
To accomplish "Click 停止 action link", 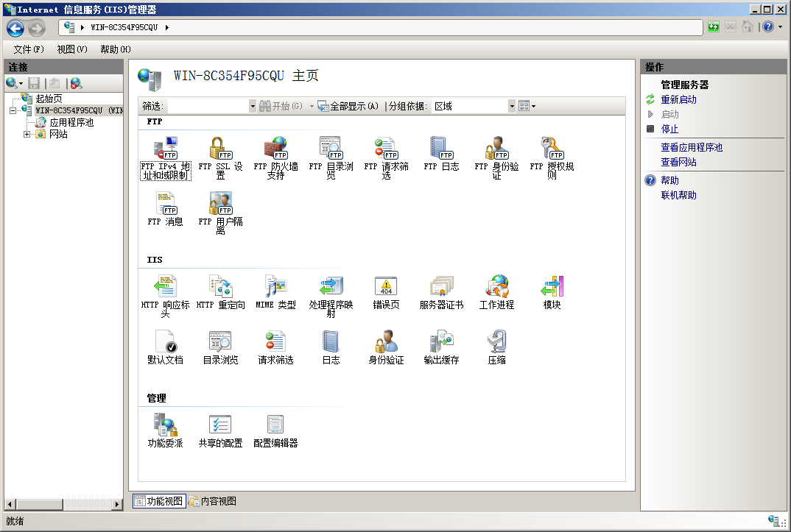I will [x=669, y=129].
